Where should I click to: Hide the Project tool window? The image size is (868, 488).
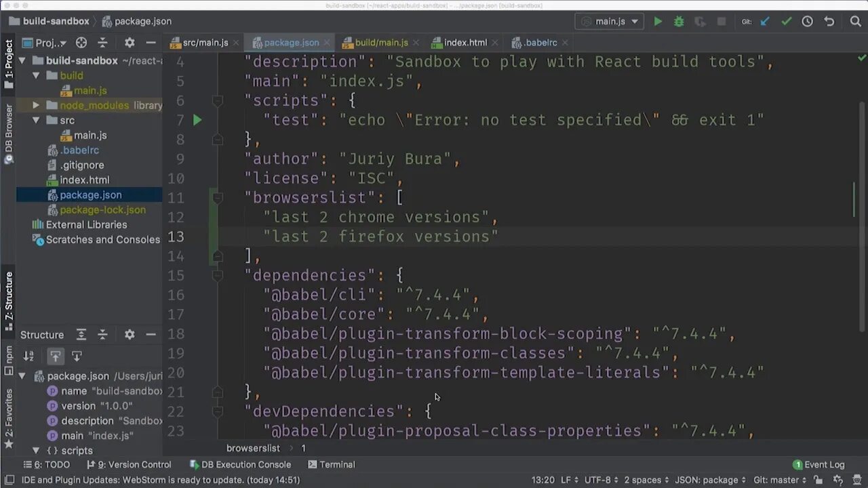pyautogui.click(x=151, y=43)
